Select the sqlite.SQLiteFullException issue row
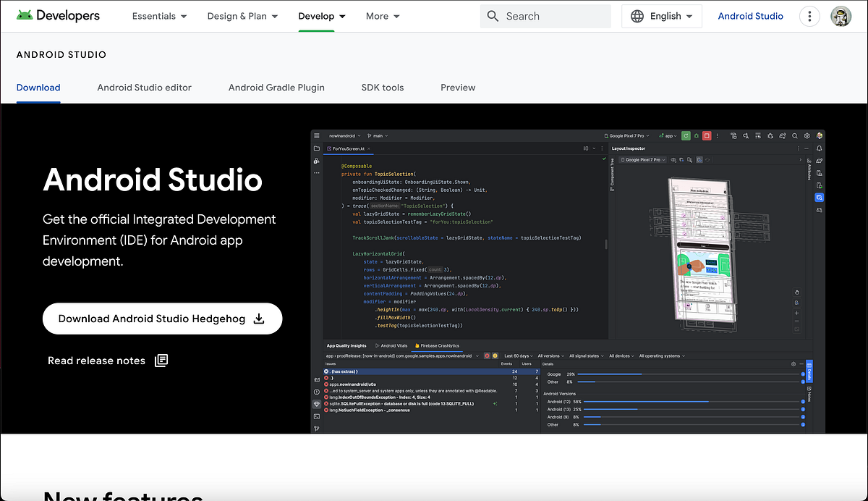The width and height of the screenshot is (868, 501). (x=430, y=403)
